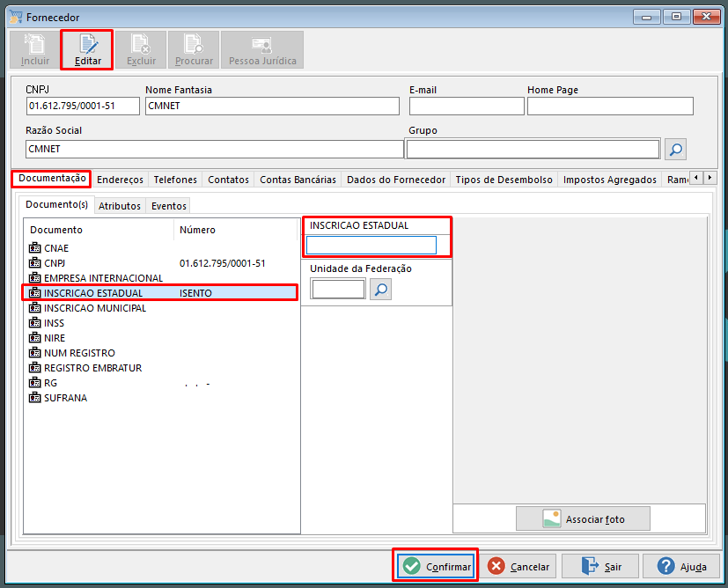Click the Incluir toolbar button
Viewport: 728px width, 588px height.
click(35, 50)
